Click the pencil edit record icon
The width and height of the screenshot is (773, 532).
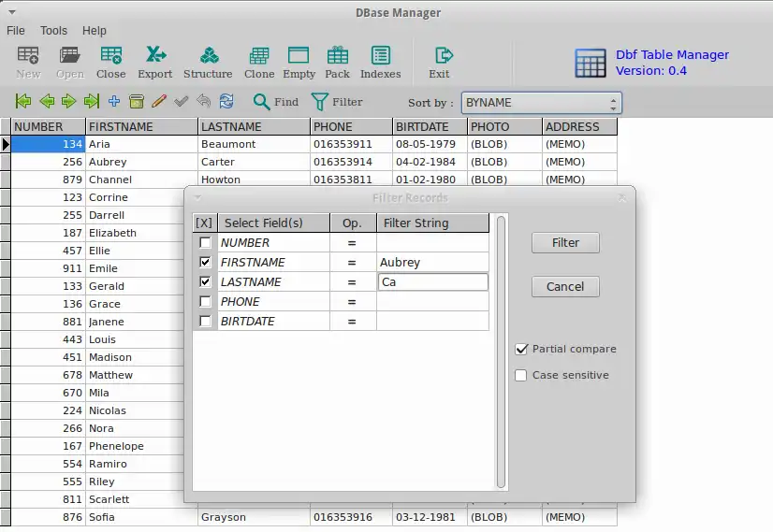pyautogui.click(x=159, y=101)
